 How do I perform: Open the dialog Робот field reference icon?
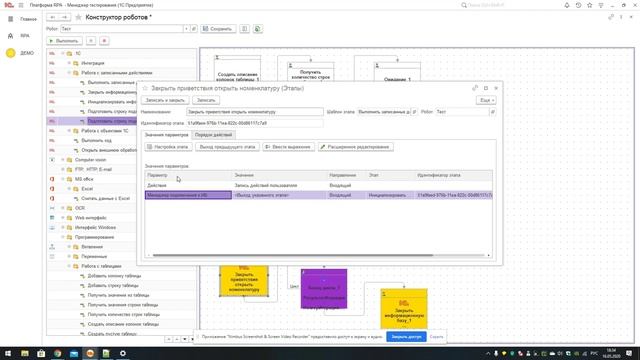coord(493,112)
